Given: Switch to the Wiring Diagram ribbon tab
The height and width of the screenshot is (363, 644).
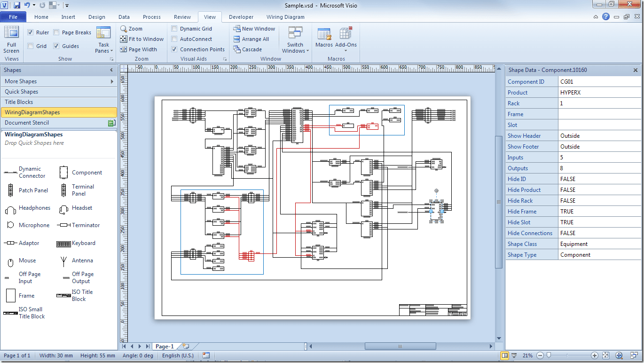Looking at the screenshot, I should (x=285, y=17).
